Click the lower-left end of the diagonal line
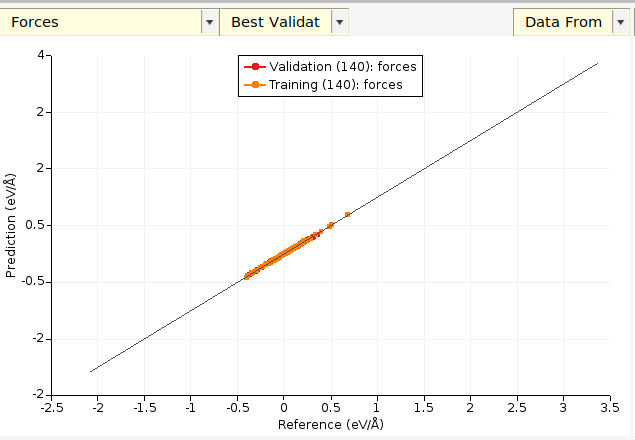635x440 pixels. [x=91, y=372]
